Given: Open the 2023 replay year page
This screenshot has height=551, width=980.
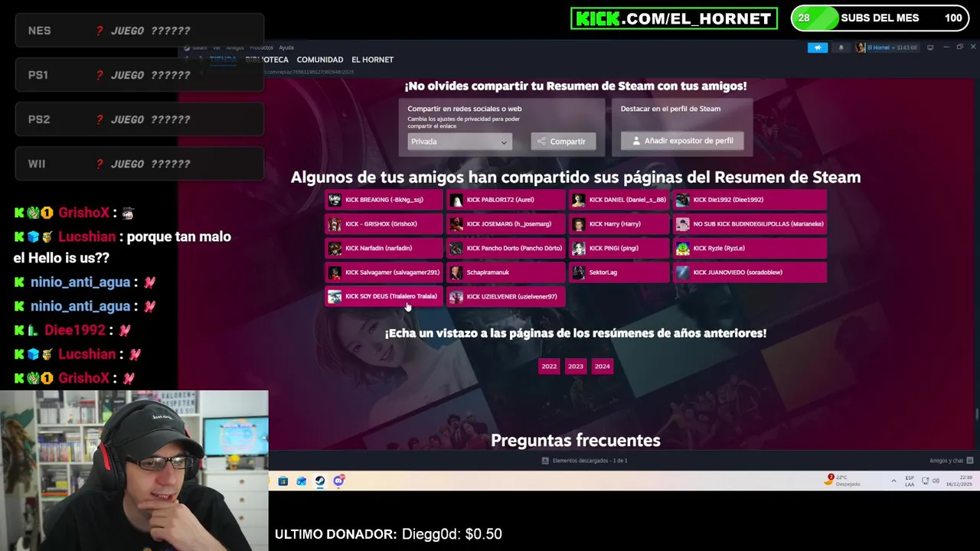Looking at the screenshot, I should click(576, 367).
